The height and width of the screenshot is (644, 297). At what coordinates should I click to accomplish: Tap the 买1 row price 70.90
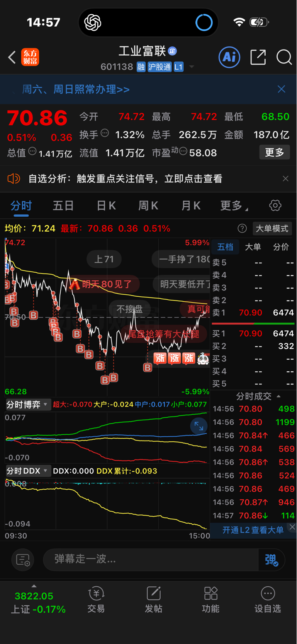pyautogui.click(x=250, y=333)
